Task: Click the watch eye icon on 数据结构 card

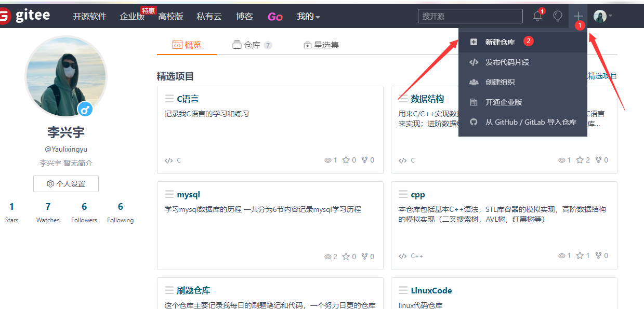Action: 562,160
